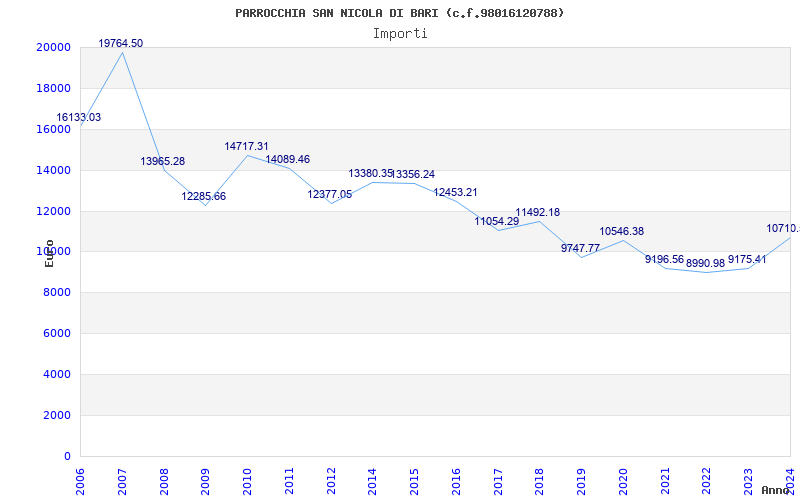Click the 12000 y-axis value
This screenshot has width=800, height=500.
[53, 211]
